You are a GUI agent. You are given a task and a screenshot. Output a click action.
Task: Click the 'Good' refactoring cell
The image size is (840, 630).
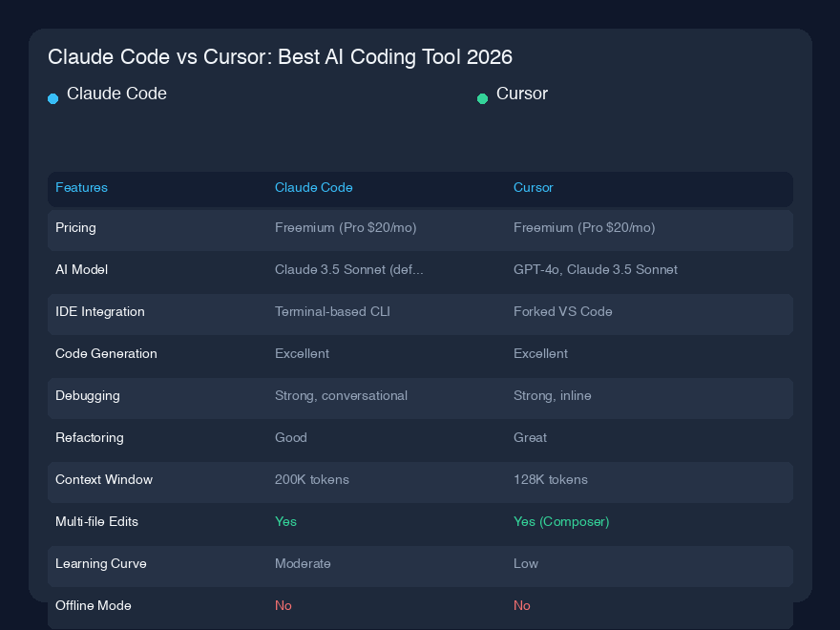coord(291,438)
